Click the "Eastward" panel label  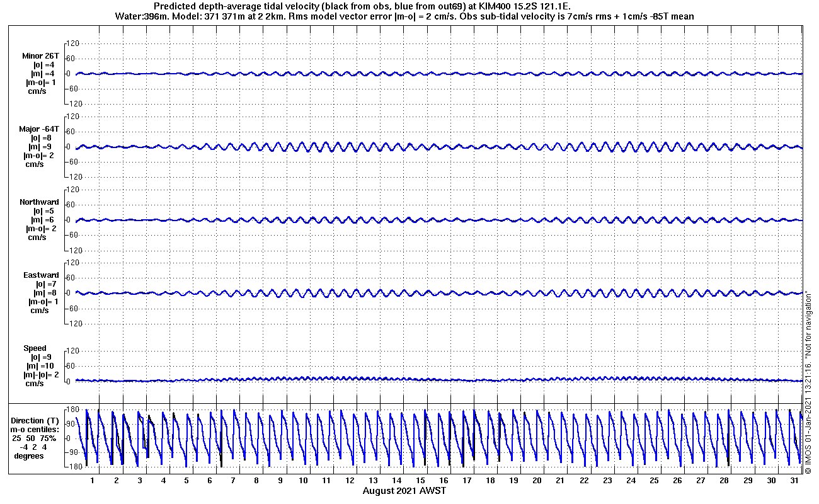tap(41, 275)
